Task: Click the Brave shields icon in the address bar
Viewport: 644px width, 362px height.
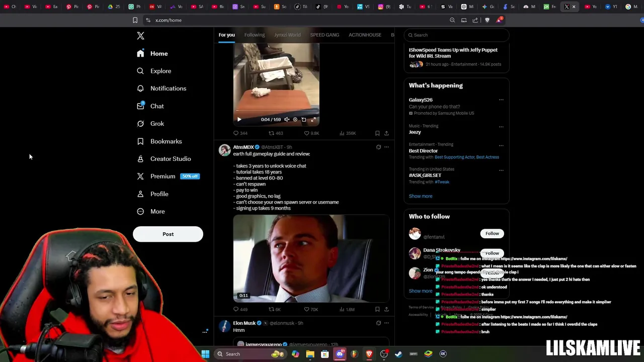Action: pos(487,20)
